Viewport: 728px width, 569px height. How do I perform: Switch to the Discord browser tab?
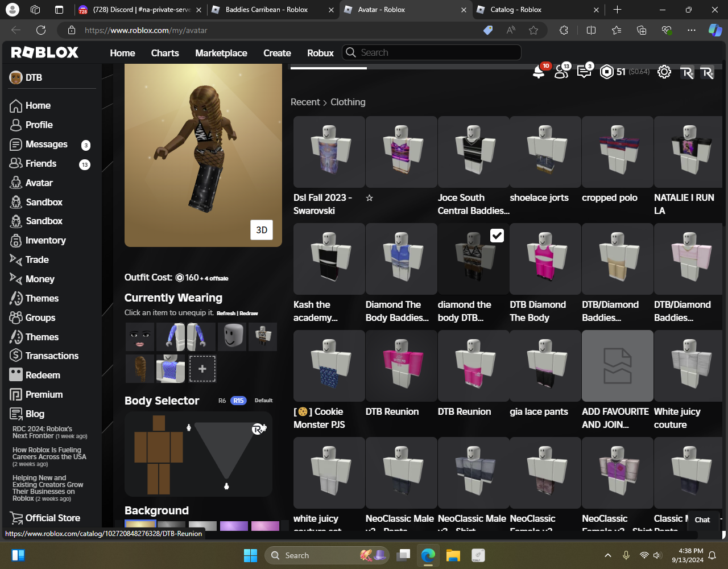pos(140,10)
